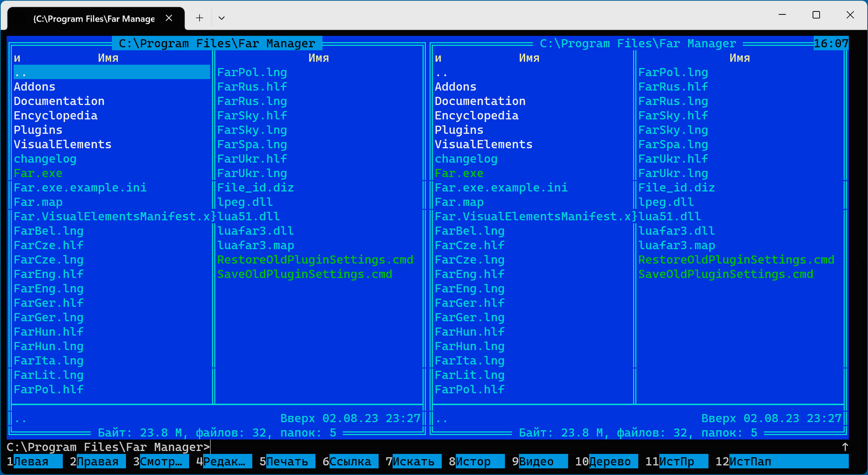Select Far.exe.example.ini in left panel
868x475 pixels.
80,187
